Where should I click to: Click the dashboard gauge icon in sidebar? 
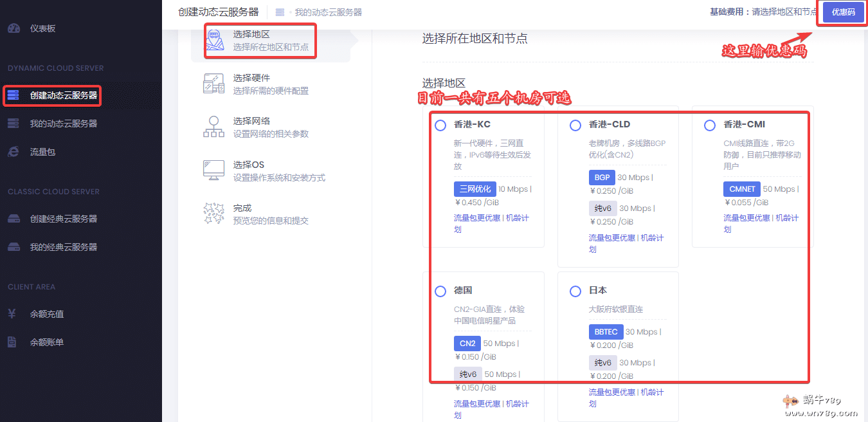tap(14, 29)
